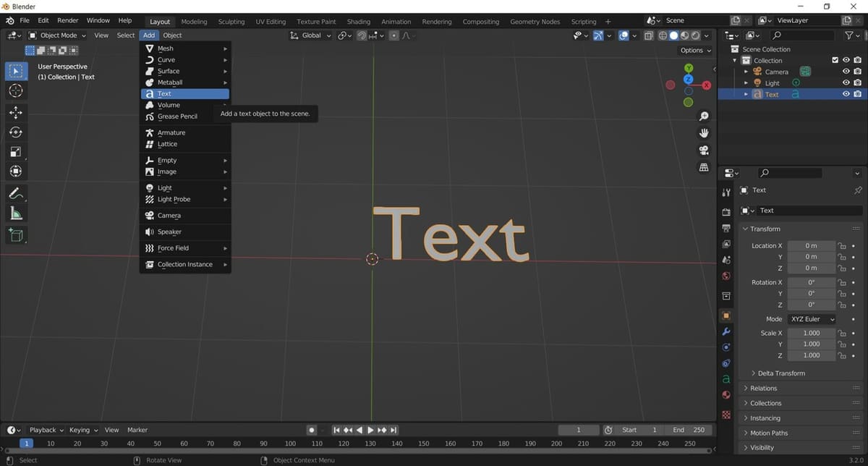868x466 pixels.
Task: Play the animation forward
Action: click(x=371, y=430)
